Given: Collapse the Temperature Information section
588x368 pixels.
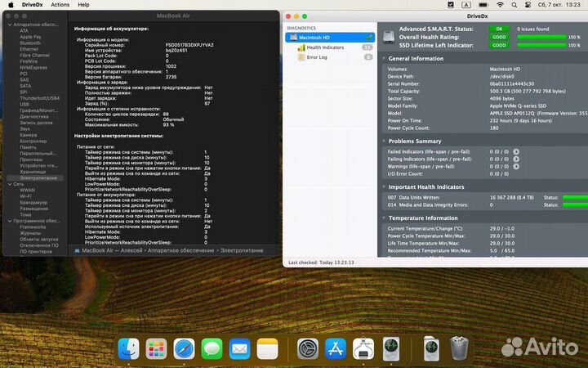Looking at the screenshot, I should click(x=384, y=218).
